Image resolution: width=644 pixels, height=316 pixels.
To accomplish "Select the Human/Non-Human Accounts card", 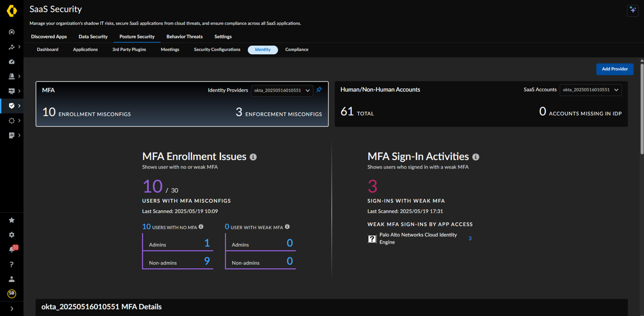I will (x=481, y=104).
